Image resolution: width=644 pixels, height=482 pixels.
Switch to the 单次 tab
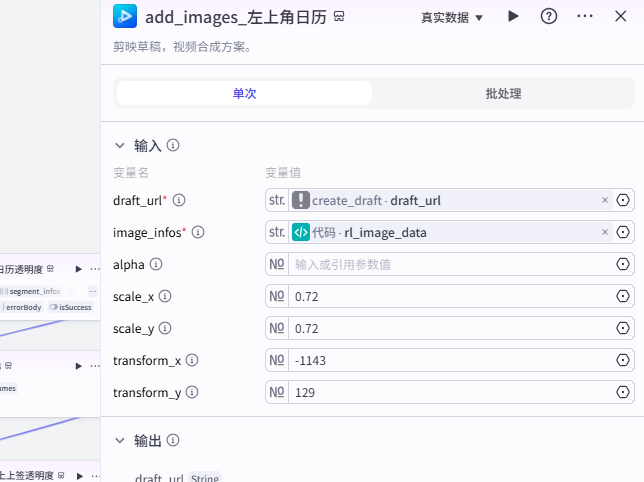click(245, 93)
